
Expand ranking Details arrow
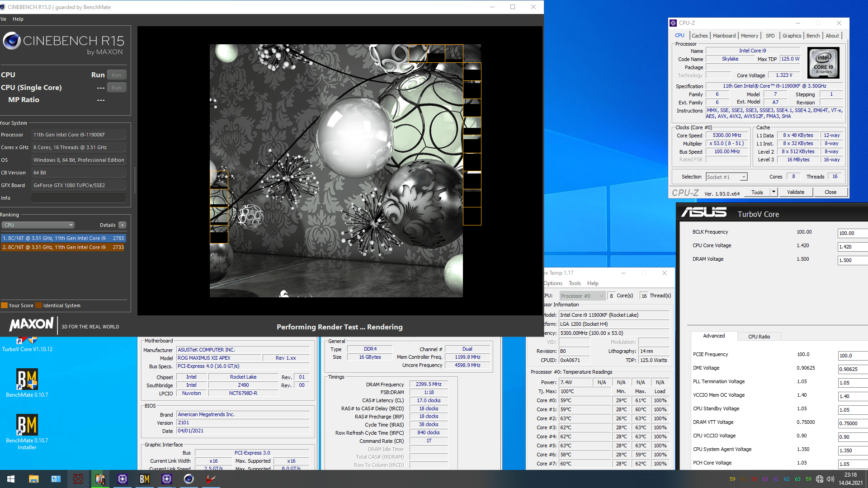123,225
